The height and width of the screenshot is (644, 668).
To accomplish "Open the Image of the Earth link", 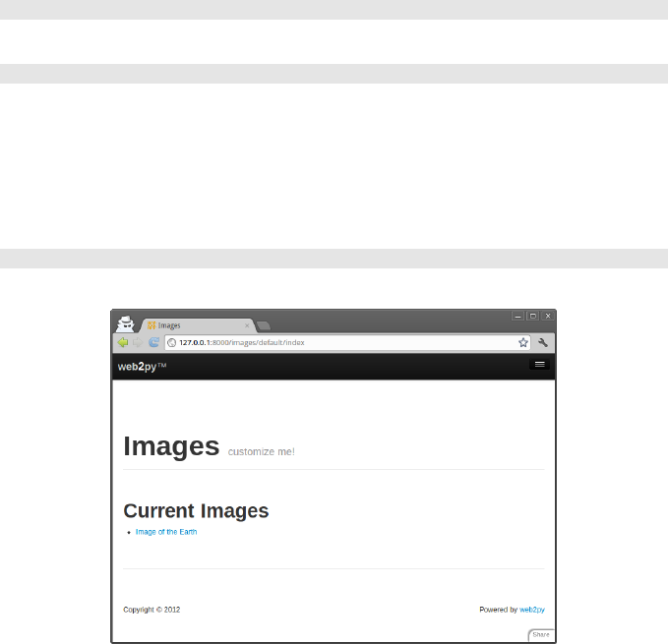I will point(166,532).
